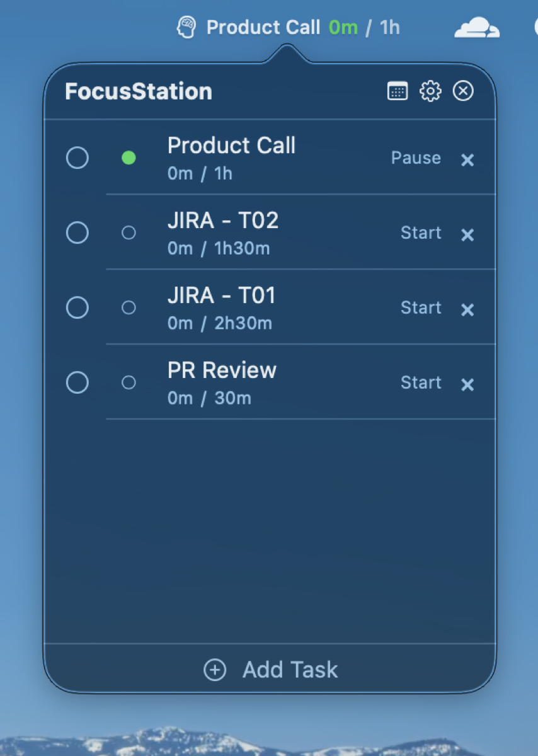
Task: Start the JIRA - T02 timer
Action: click(421, 233)
